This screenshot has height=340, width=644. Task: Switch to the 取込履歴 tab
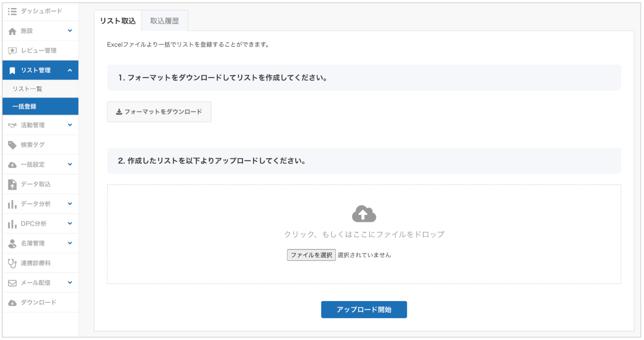165,20
